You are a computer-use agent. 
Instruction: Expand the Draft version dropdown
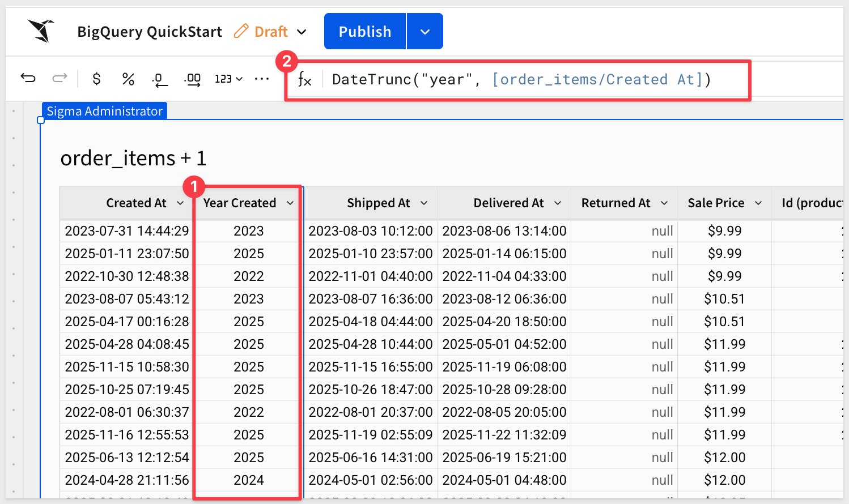pos(302,32)
